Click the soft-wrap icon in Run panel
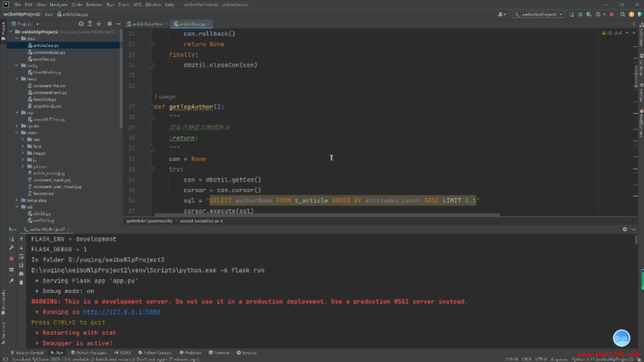 pyautogui.click(x=21, y=257)
